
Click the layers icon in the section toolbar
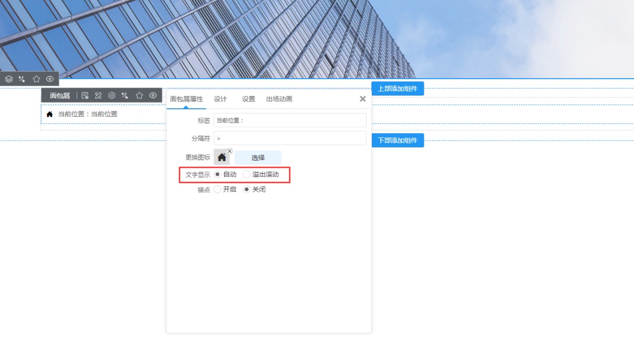click(x=9, y=79)
